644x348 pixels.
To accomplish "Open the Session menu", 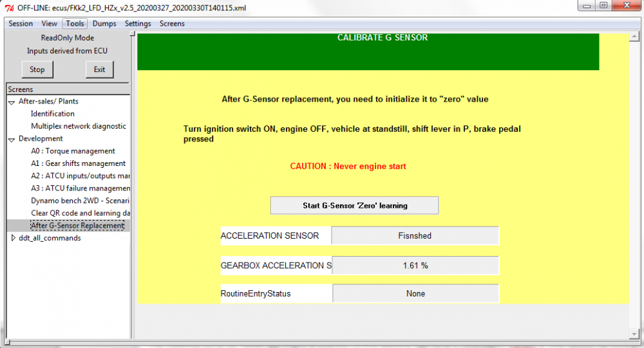I will pos(21,24).
